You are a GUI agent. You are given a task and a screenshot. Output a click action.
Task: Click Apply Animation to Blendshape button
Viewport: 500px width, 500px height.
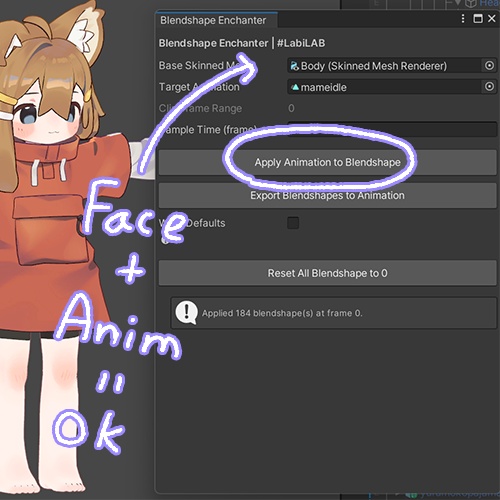click(x=327, y=162)
